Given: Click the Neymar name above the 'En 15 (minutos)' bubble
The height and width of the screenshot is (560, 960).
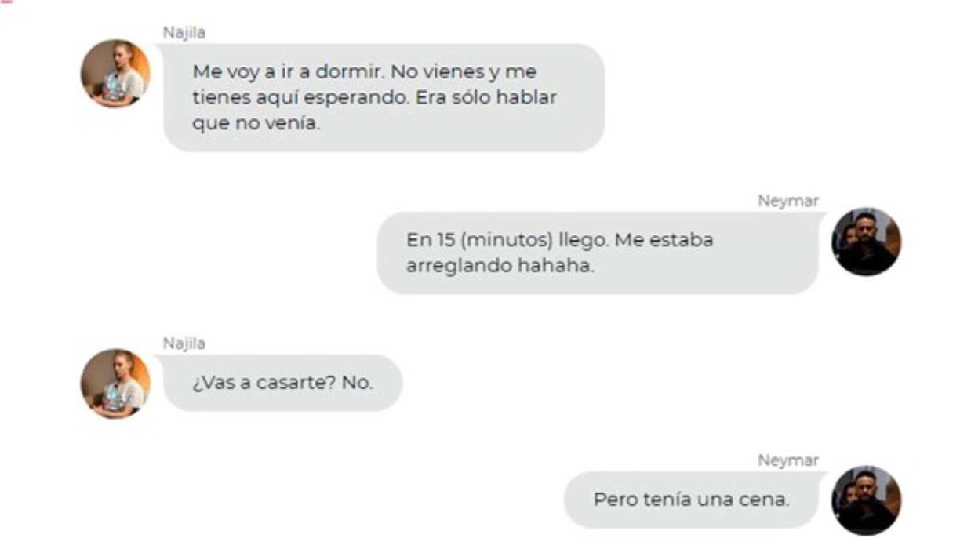Looking at the screenshot, I should [787, 201].
